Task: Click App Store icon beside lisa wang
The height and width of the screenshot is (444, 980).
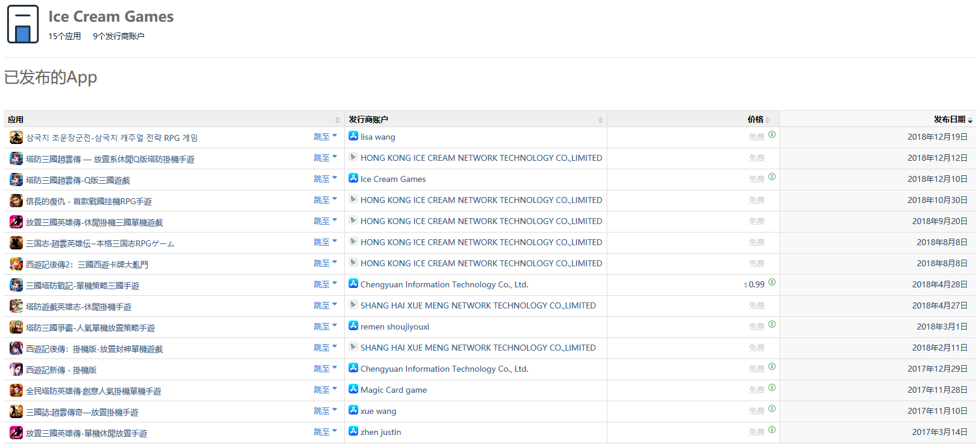Action: coord(353,136)
